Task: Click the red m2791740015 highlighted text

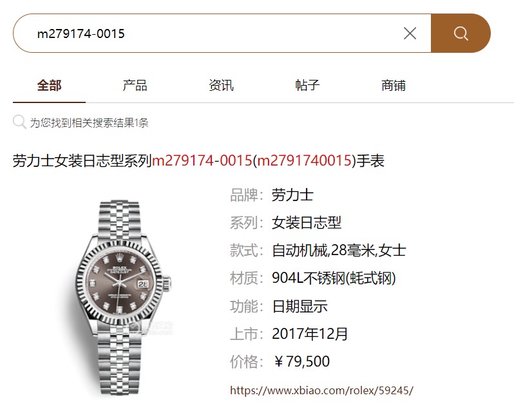Action: coord(304,160)
